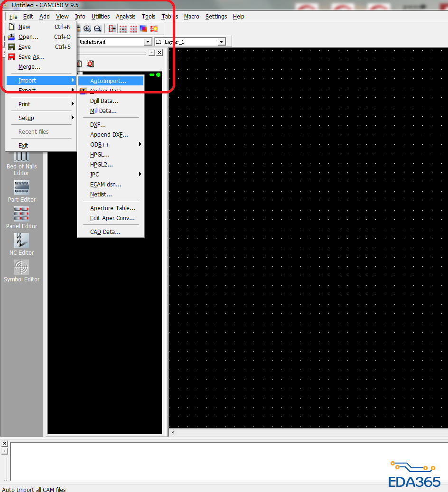
Task: Open the Part Editor
Action: 22,191
